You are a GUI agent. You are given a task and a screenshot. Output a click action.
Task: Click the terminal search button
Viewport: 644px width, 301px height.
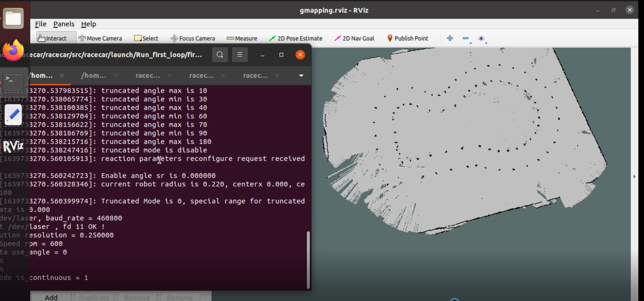[x=220, y=55]
